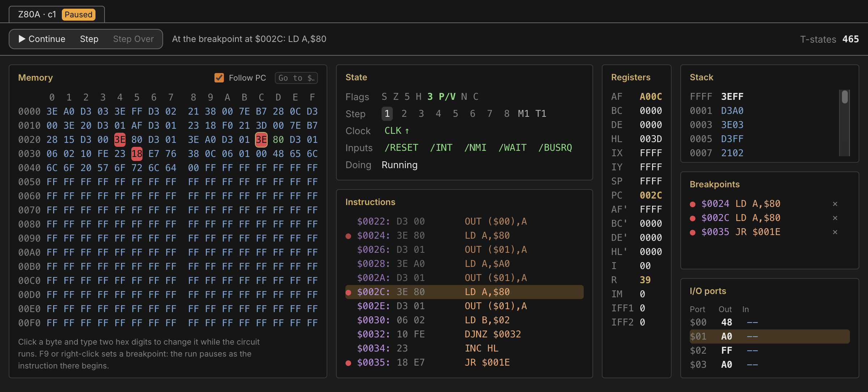The image size is (868, 392).
Task: Remove the $0035 JR $001E breakpoint
Action: point(835,232)
